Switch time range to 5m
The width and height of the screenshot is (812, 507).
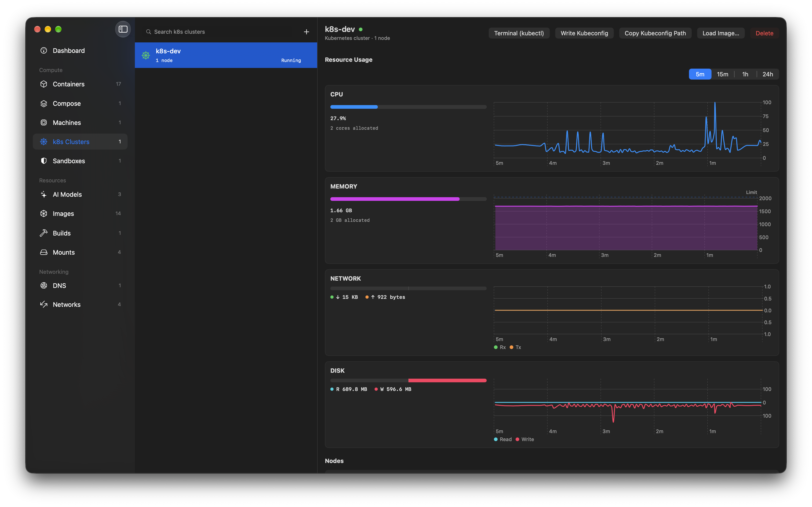click(700, 75)
